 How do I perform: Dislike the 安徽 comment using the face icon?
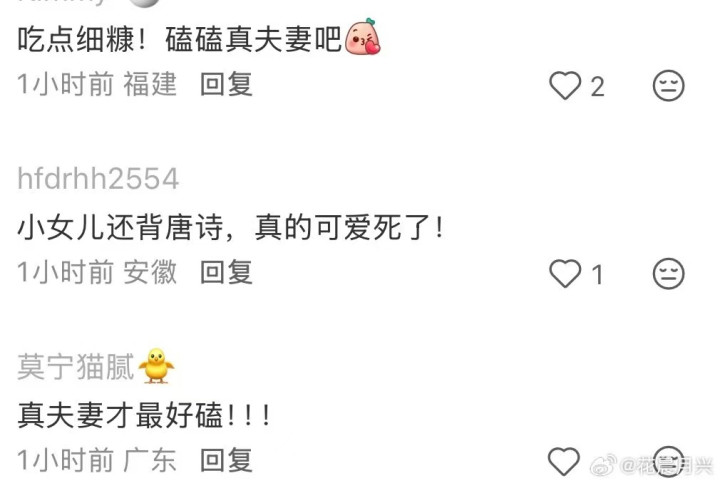coord(669,274)
